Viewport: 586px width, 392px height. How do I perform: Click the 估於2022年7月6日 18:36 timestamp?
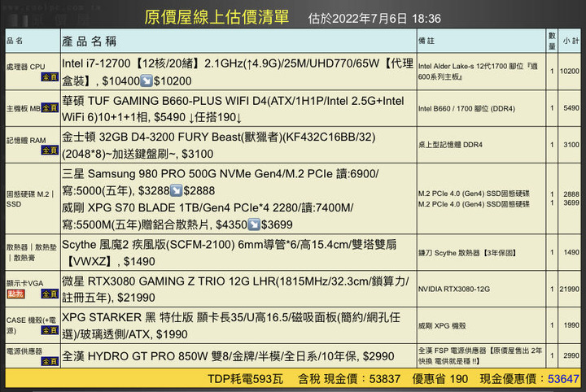[x=374, y=18]
